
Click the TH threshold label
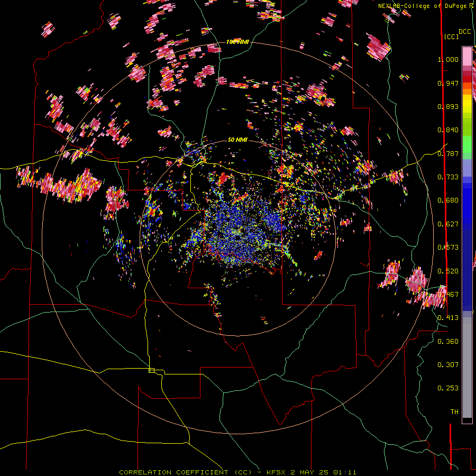[454, 412]
